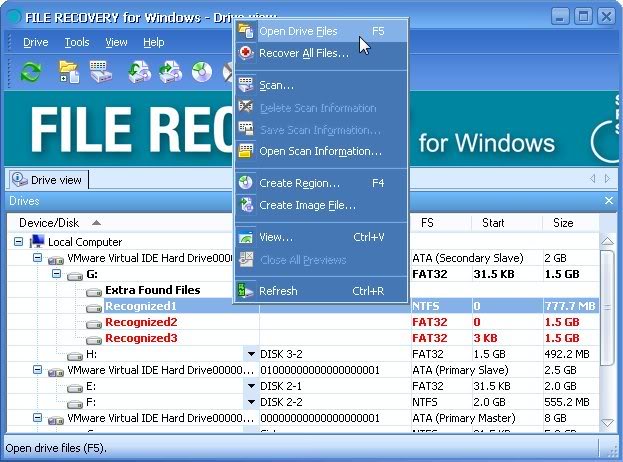Switch to the Drive view tab
The height and width of the screenshot is (462, 623).
pos(47,180)
